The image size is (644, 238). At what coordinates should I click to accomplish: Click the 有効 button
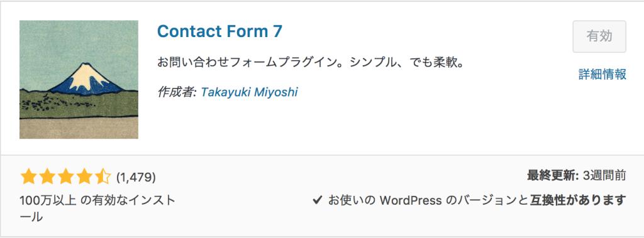pyautogui.click(x=599, y=36)
